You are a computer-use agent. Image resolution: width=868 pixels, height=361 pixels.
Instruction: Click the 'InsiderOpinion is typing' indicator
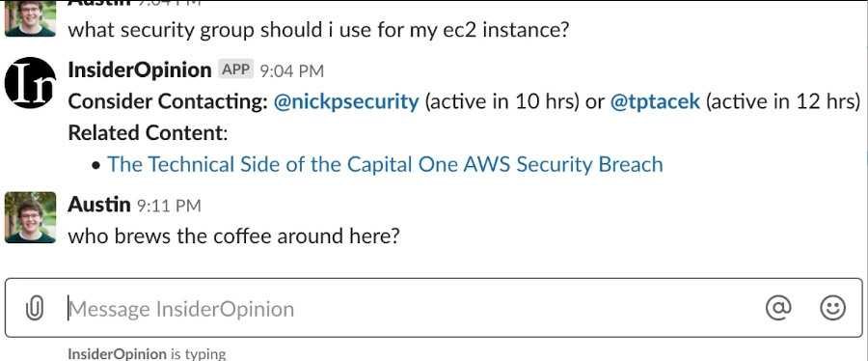(147, 354)
